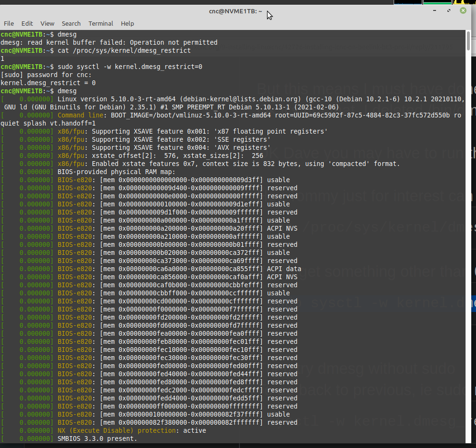The width and height of the screenshot is (476, 448).
Task: Click the window title 'cnc@NVME1TB: ~'
Action: coord(235,11)
